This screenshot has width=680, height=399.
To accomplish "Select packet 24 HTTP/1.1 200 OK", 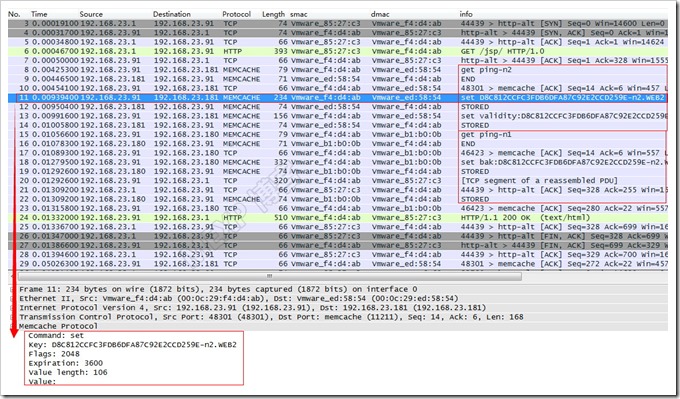I will click(x=338, y=218).
